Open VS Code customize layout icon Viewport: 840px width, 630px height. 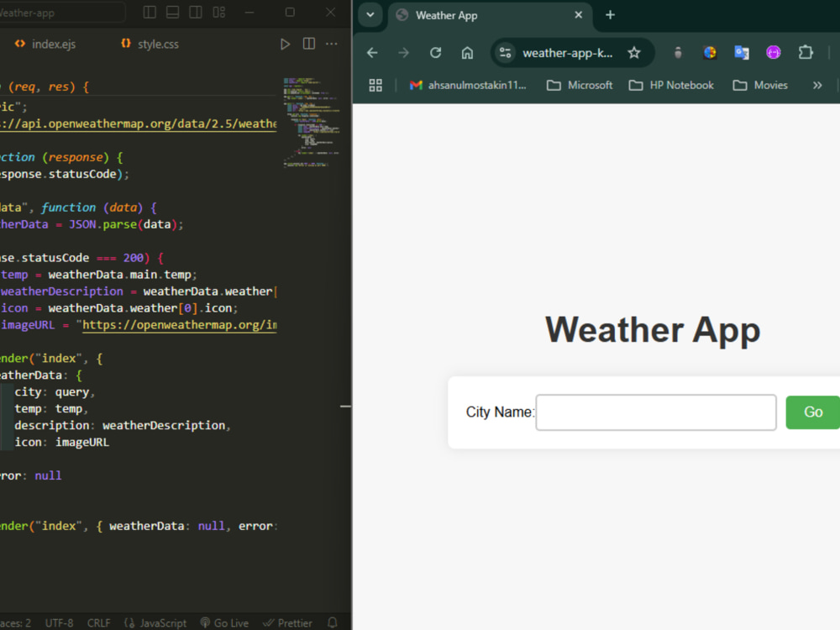[219, 13]
